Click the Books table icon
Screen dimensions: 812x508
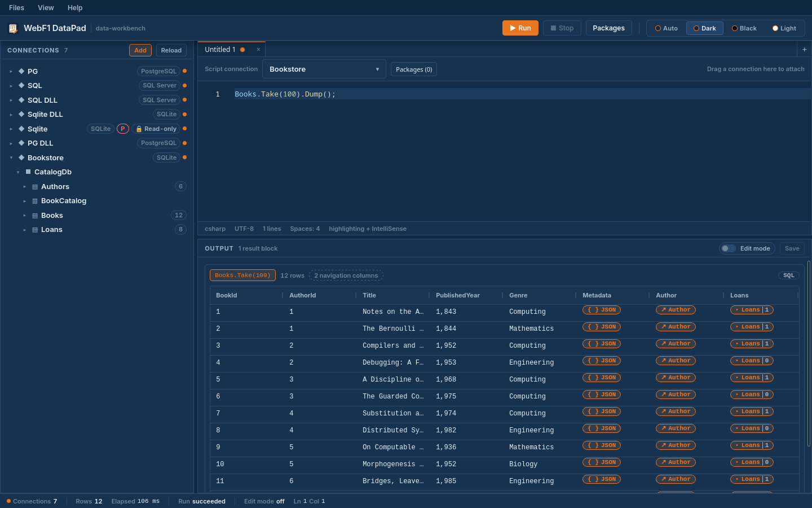35,216
